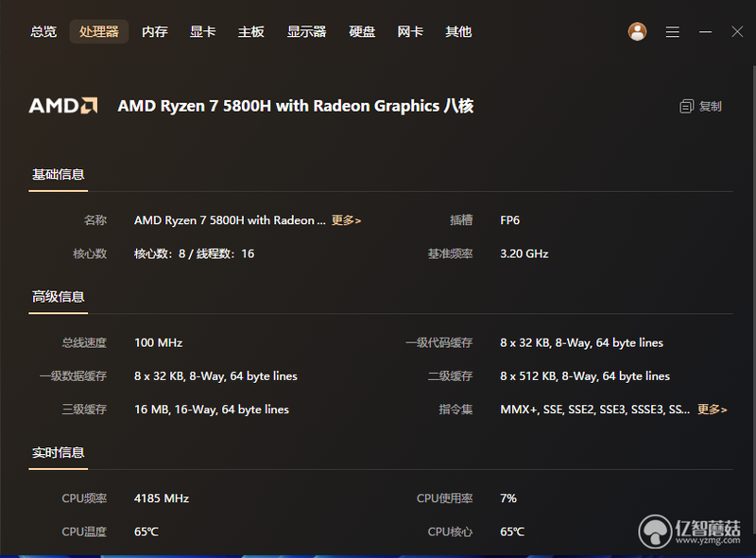Viewport: 756px width, 558px height.
Task: Click the copy icon next to 复制
Action: [687, 106]
